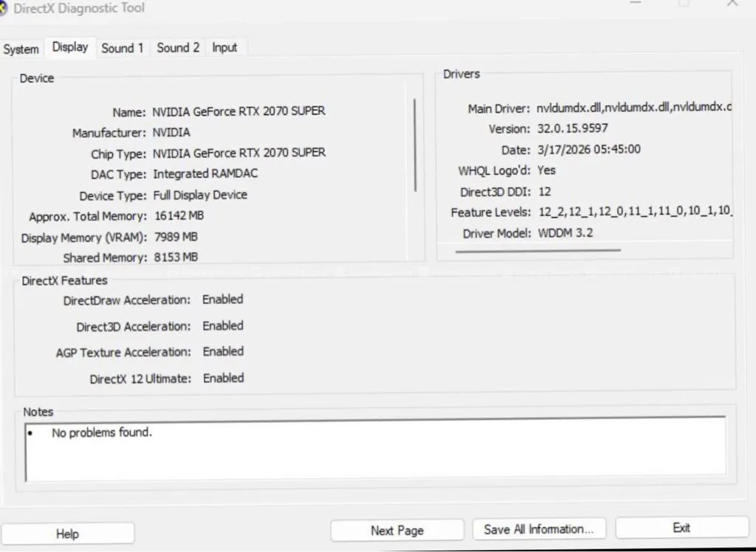Screen dimensions: 756x552
Task: Click the WHQL Logo'd value 'Yes'
Action: (546, 170)
